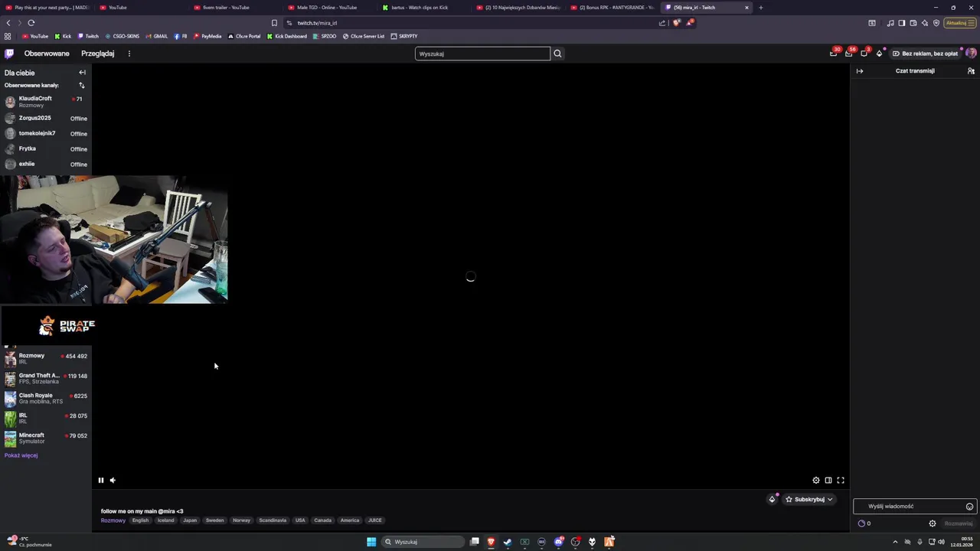
Task: Click the Bits icon beside Subskrybuj
Action: (773, 500)
